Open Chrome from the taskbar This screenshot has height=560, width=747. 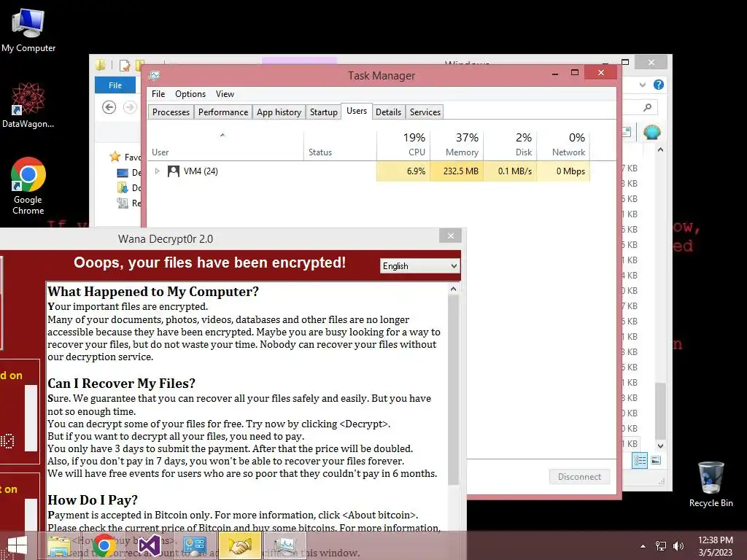pos(104,545)
